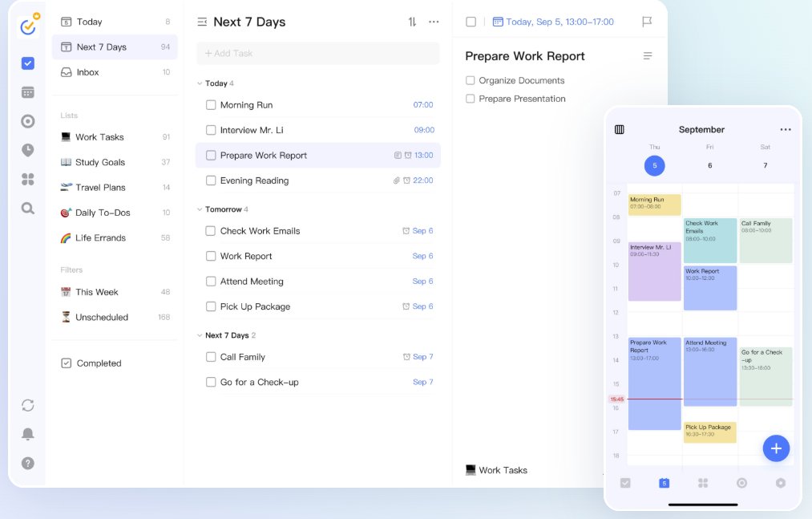Screen dimensions: 812x519
Task: Click the Search magnifier icon in the sidebar
Action: [x=28, y=209]
